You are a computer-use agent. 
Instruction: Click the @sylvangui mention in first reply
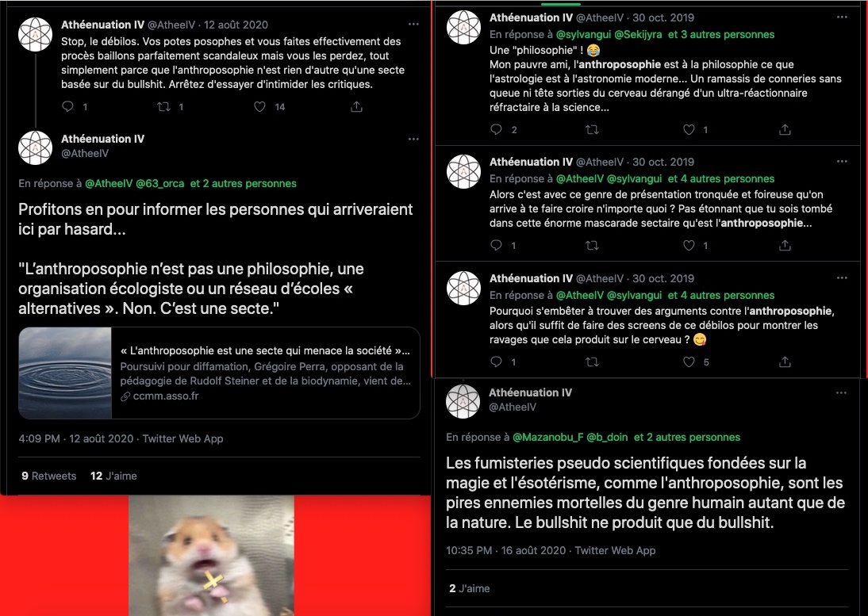[583, 34]
